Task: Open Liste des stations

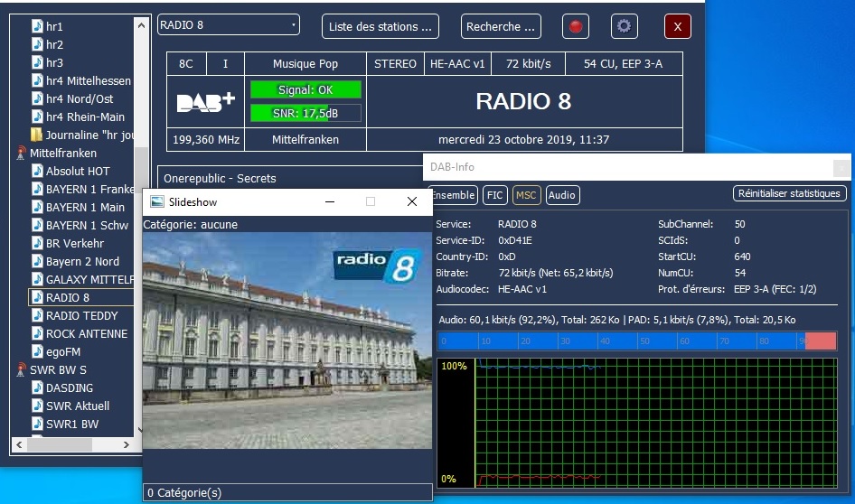Action: [381, 26]
